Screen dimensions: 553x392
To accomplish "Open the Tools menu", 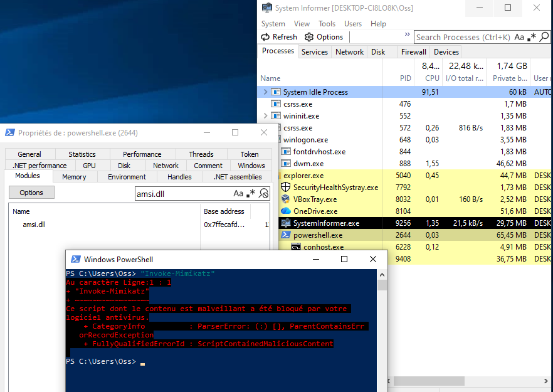I will [327, 24].
